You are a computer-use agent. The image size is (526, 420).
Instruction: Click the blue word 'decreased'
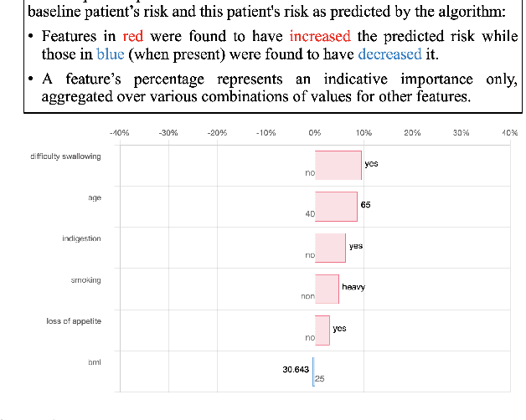click(389, 54)
